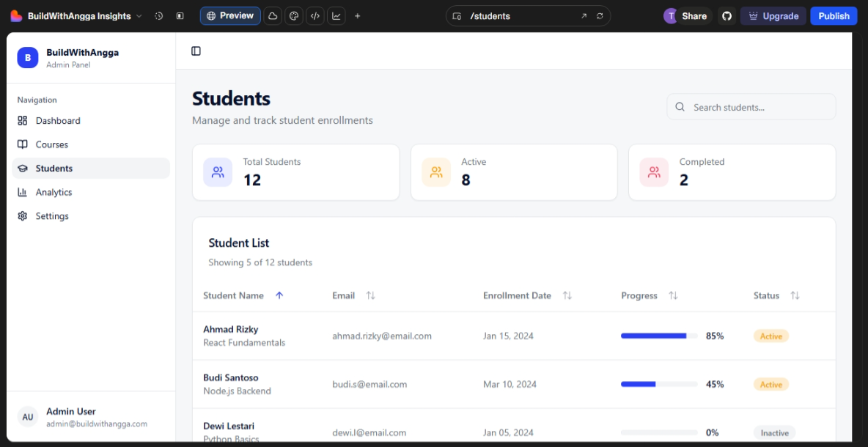Refresh the preview with reload icon
868x447 pixels.
pos(600,16)
